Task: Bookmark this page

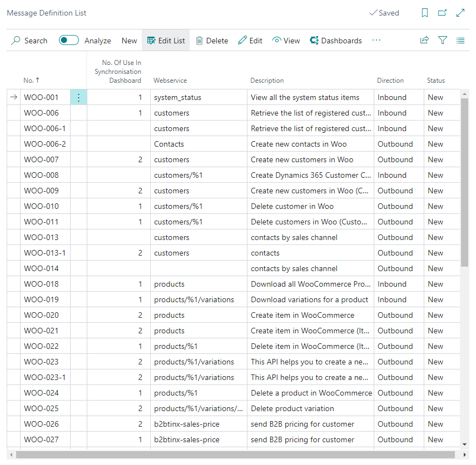Action: 425,13
